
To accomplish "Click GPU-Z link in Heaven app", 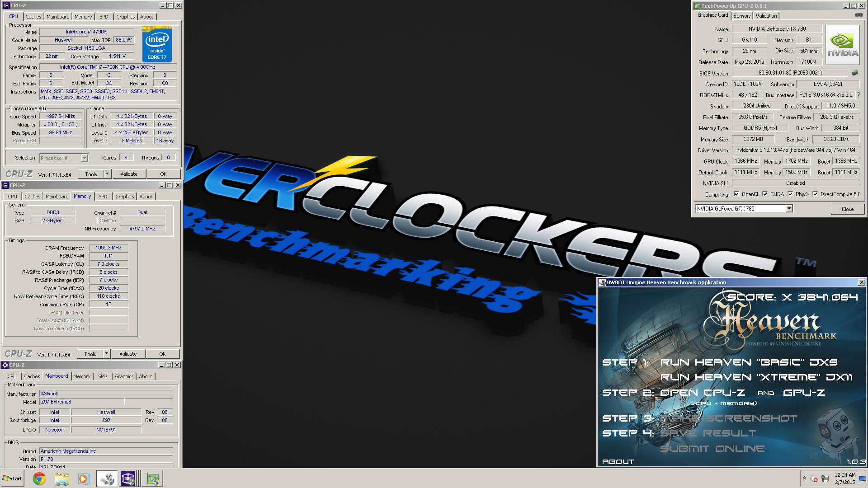I will (x=804, y=393).
